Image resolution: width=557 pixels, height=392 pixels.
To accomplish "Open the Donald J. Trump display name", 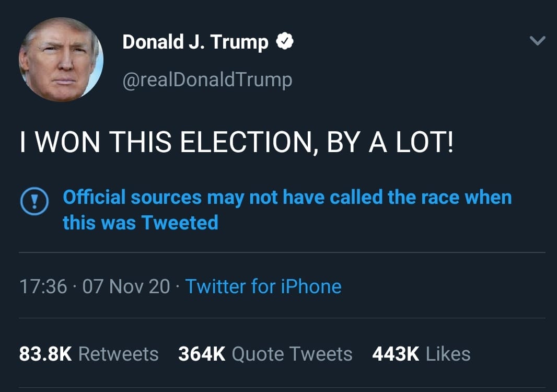I will (x=195, y=42).
